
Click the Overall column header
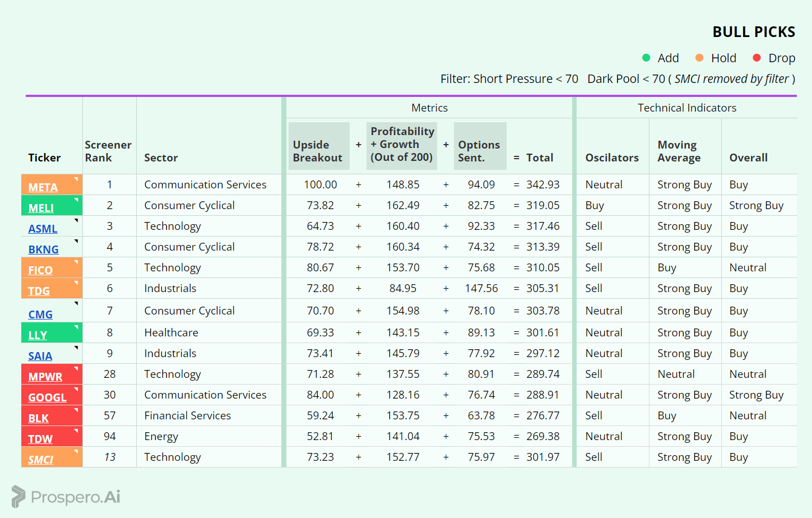(748, 158)
